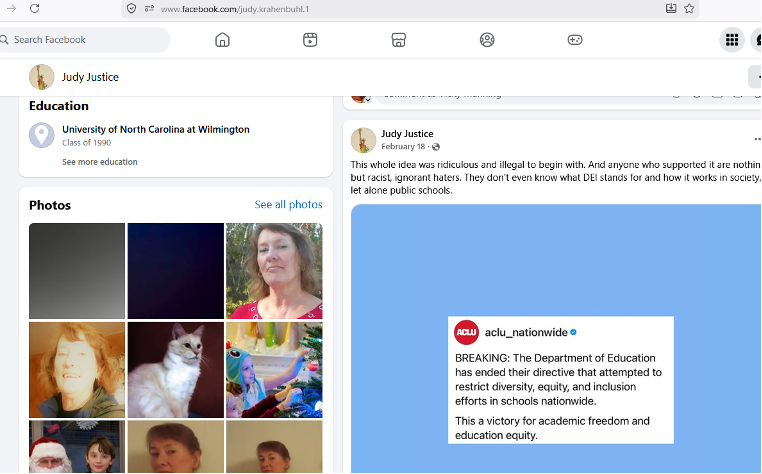Open the orange-tinted smiling selfie photo

[77, 370]
